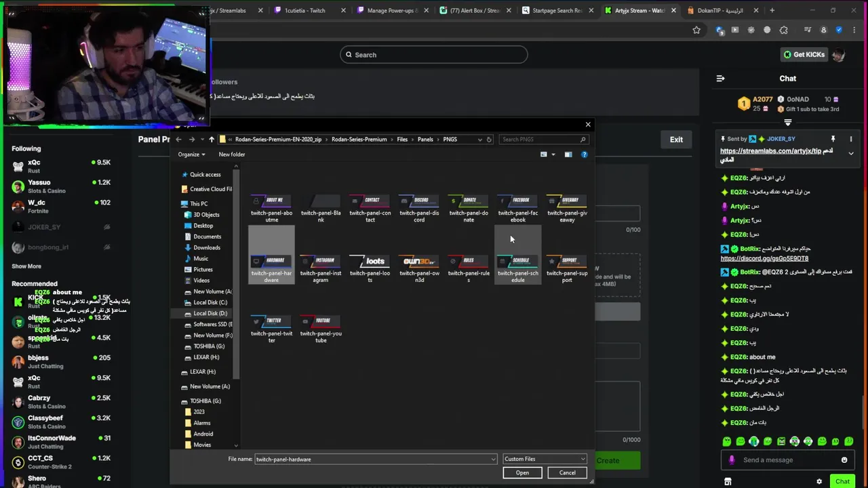Screen dimensions: 868x488
Task: Open browser extensions puzzle icon
Action: (x=784, y=30)
